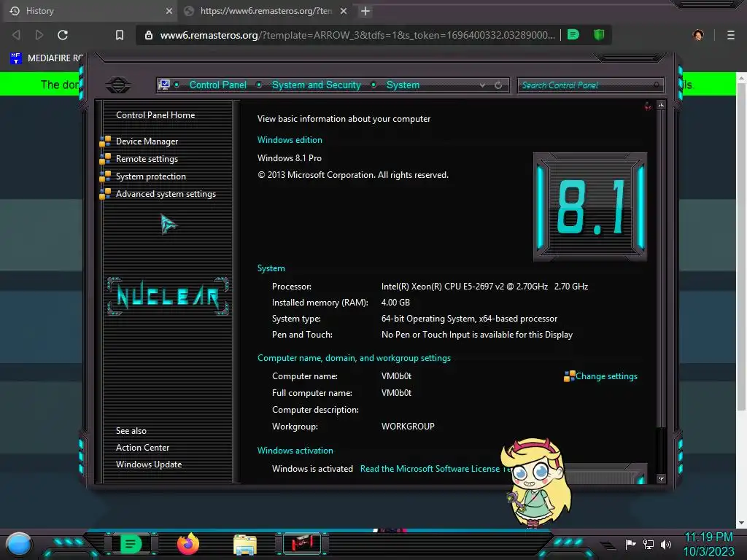Expand the breadcrumb address dropdown chevron
Viewport: 747px width, 560px height.
point(483,85)
